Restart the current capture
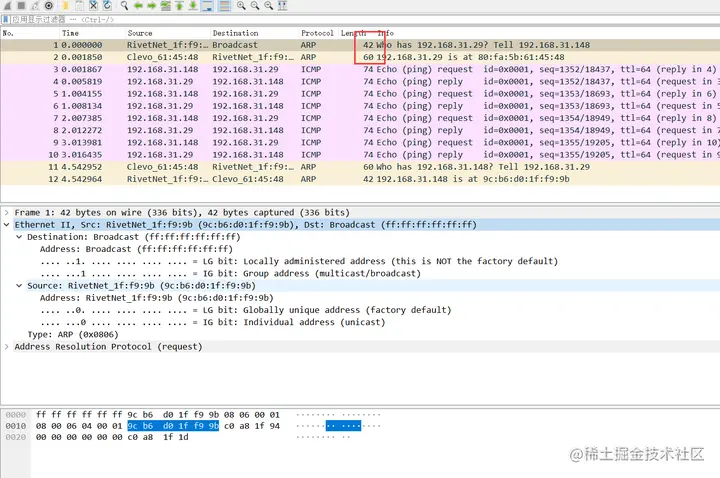 pos(35,6)
